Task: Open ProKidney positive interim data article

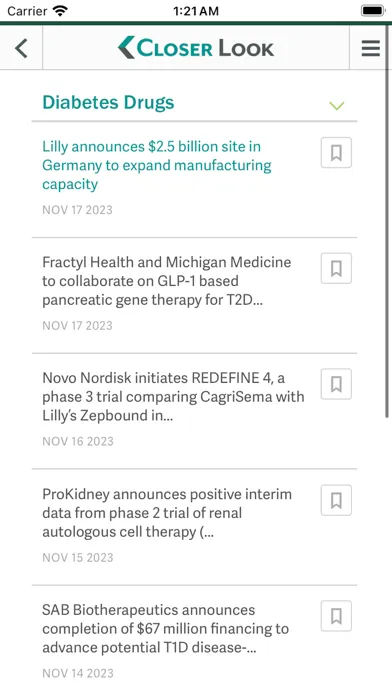Action: coord(167,513)
